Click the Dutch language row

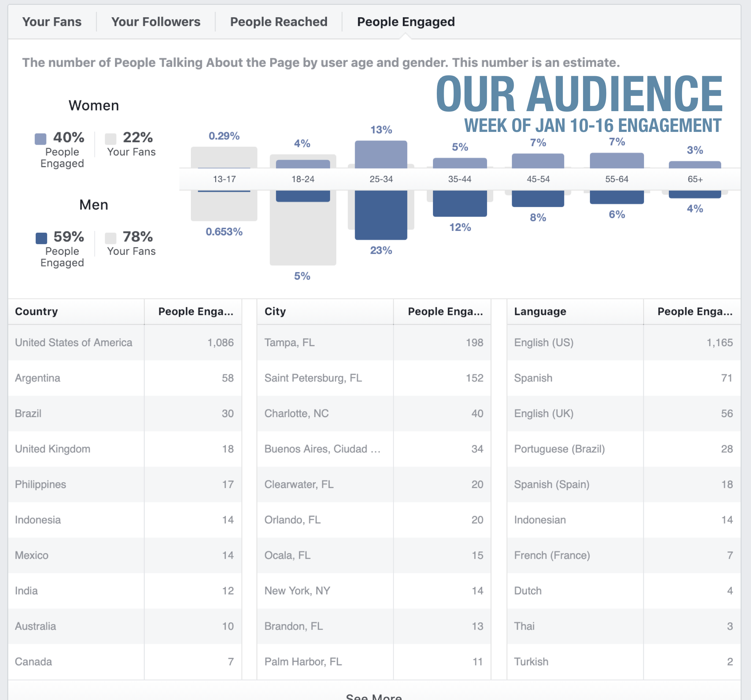[x=624, y=591]
